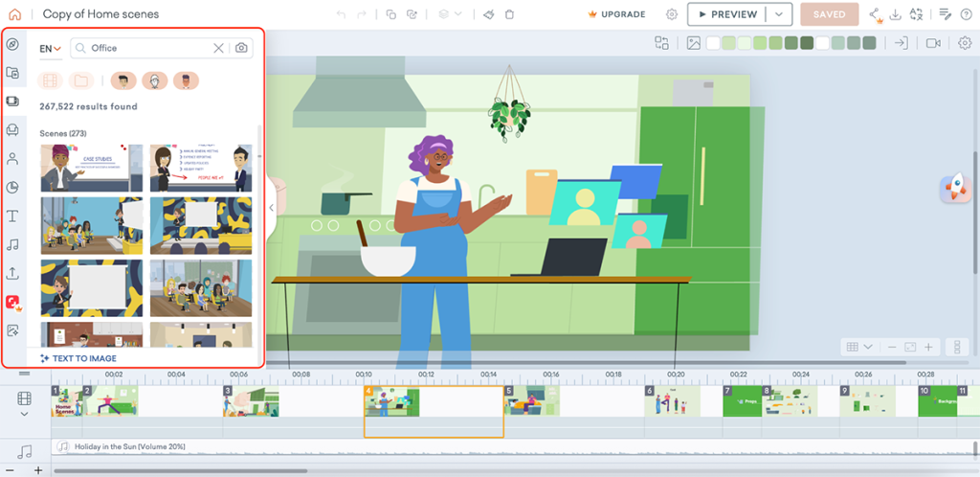Viewport: 980px width, 477px height.
Task: Zoom in the timeline with plus button
Action: (38, 469)
